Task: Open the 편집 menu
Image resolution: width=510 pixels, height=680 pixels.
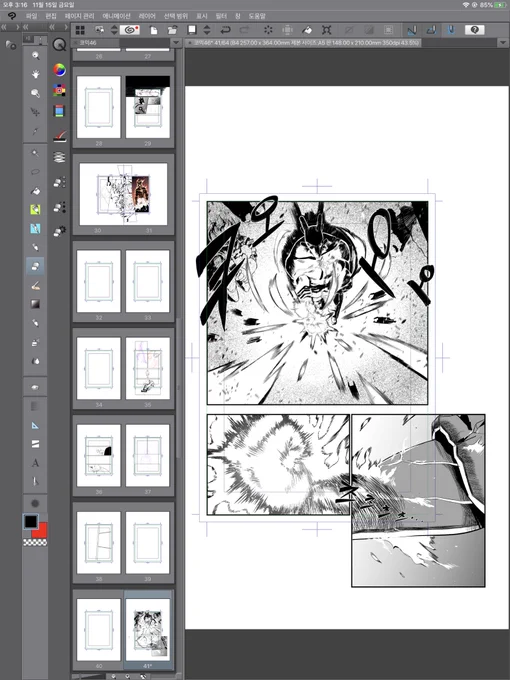Action: 51,16
